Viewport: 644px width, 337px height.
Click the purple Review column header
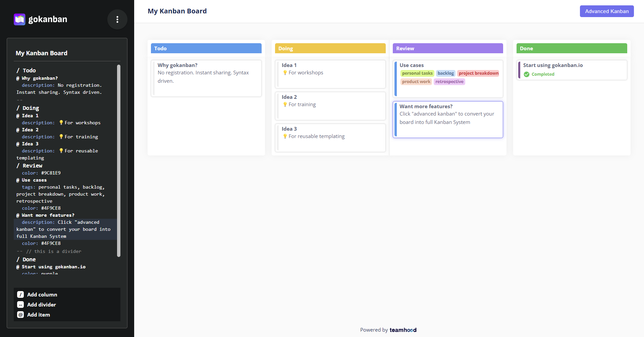coord(448,48)
